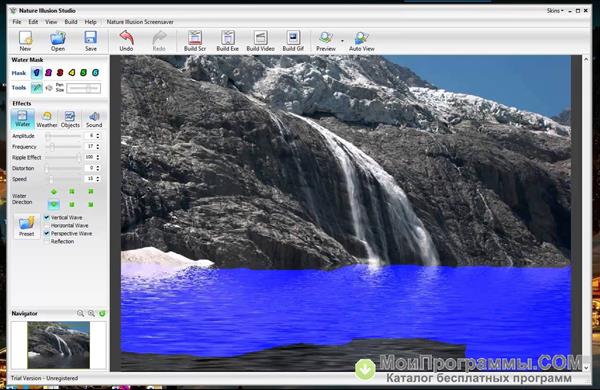Enable the Reflection checkbox
The width and height of the screenshot is (600, 390).
point(47,242)
